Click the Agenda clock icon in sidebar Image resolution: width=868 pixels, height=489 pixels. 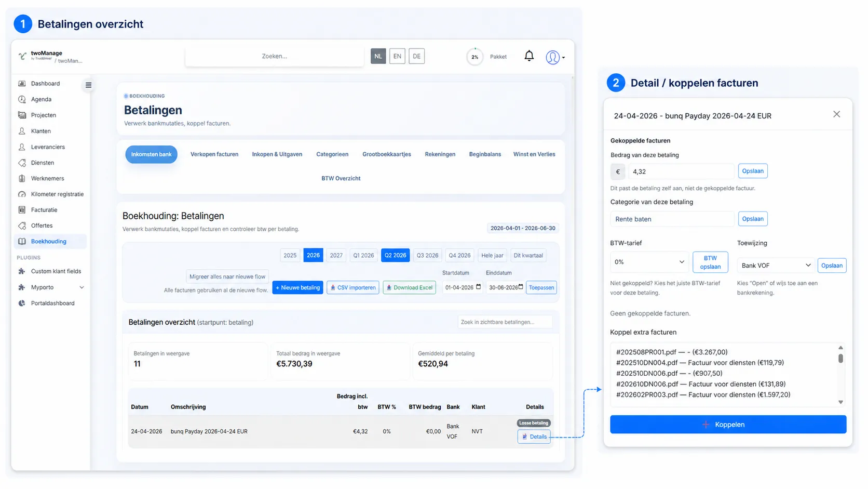click(22, 99)
